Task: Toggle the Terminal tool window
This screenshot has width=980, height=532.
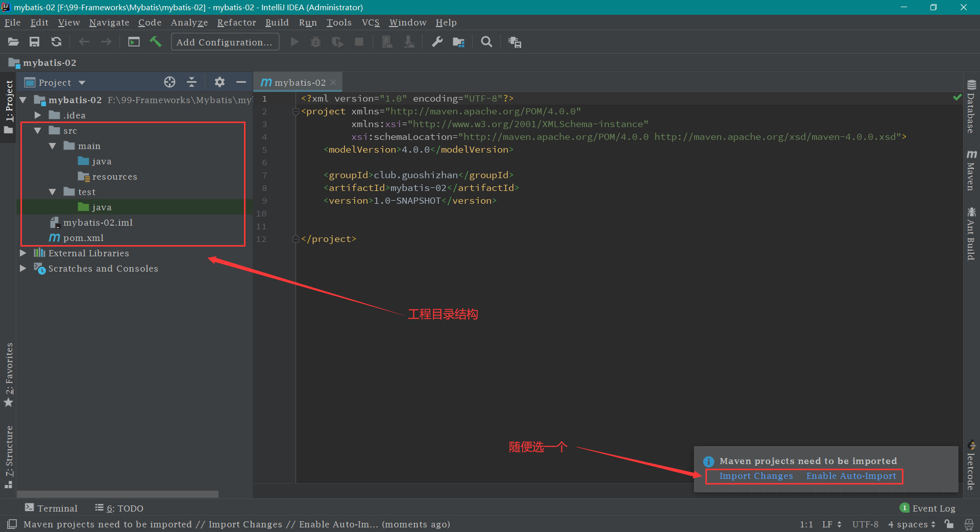Action: [51, 508]
